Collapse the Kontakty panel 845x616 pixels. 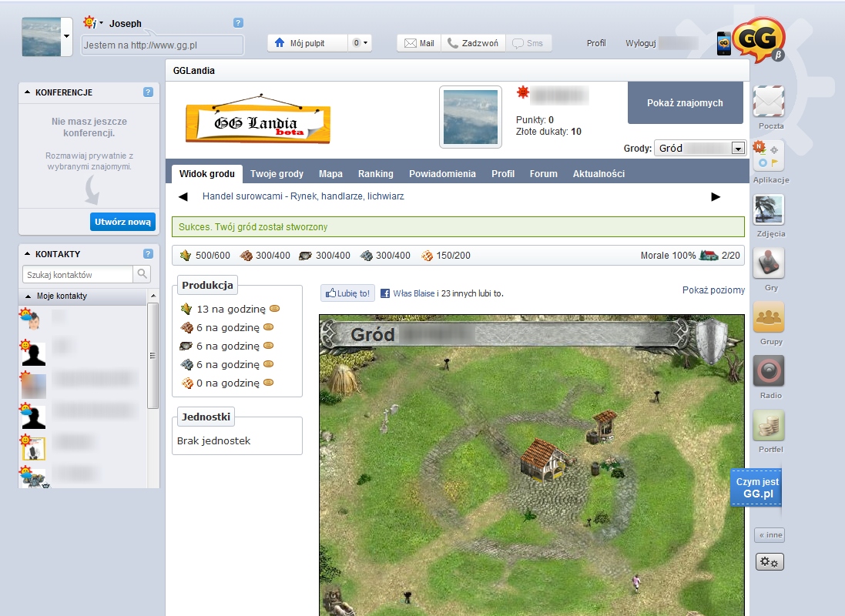(28, 254)
